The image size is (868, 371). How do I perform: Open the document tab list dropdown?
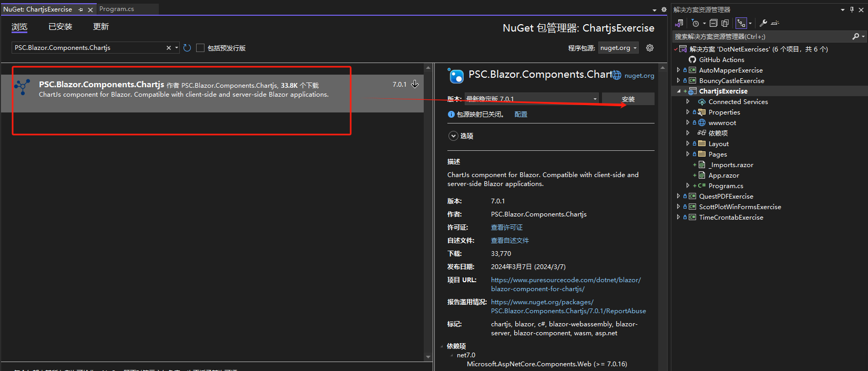[x=655, y=9]
